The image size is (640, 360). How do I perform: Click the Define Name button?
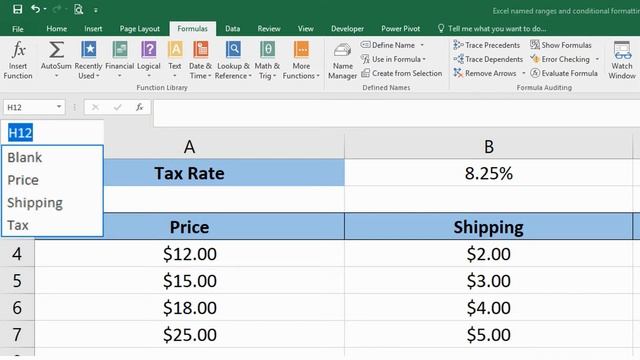(x=388, y=45)
